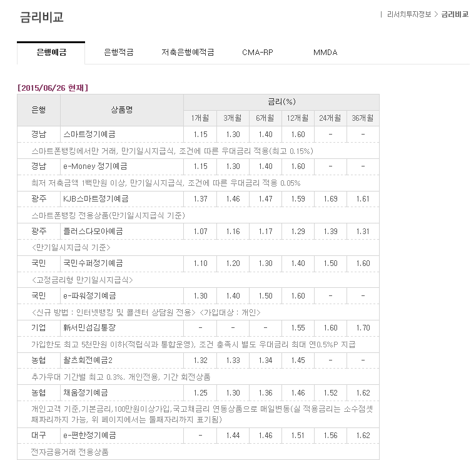Screen dimensions: 476x460
Task: Click the 왈츠회전예금2 product name
Action: tap(88, 360)
